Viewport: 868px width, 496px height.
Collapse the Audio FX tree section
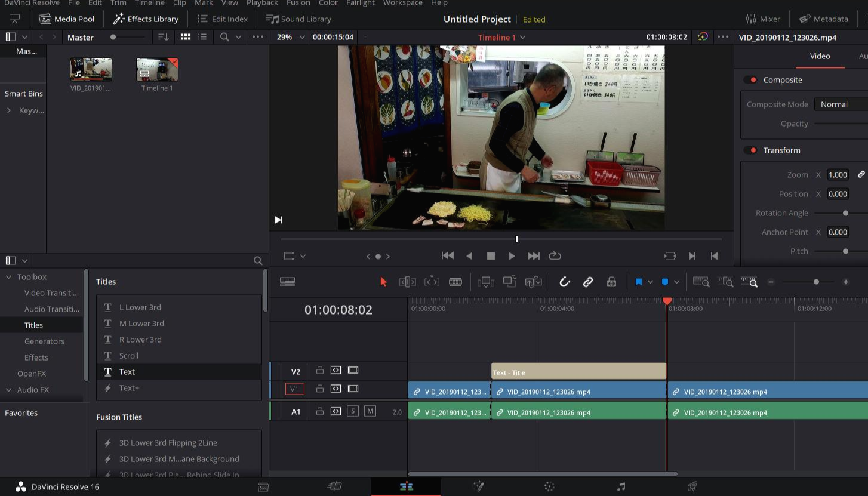pos(8,390)
